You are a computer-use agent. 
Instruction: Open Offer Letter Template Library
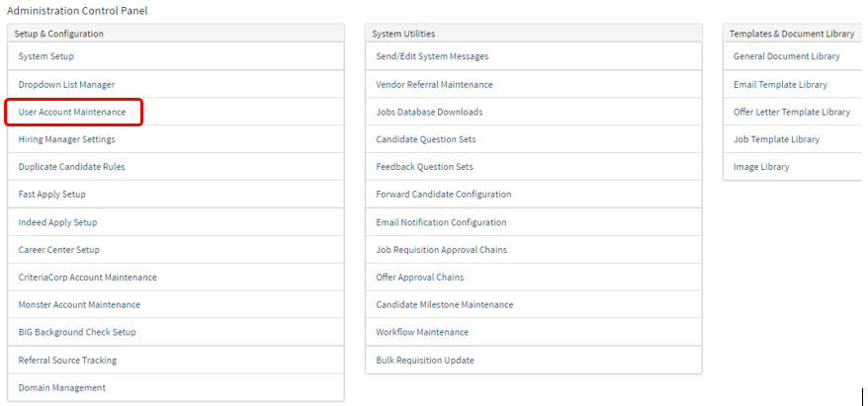coord(791,112)
